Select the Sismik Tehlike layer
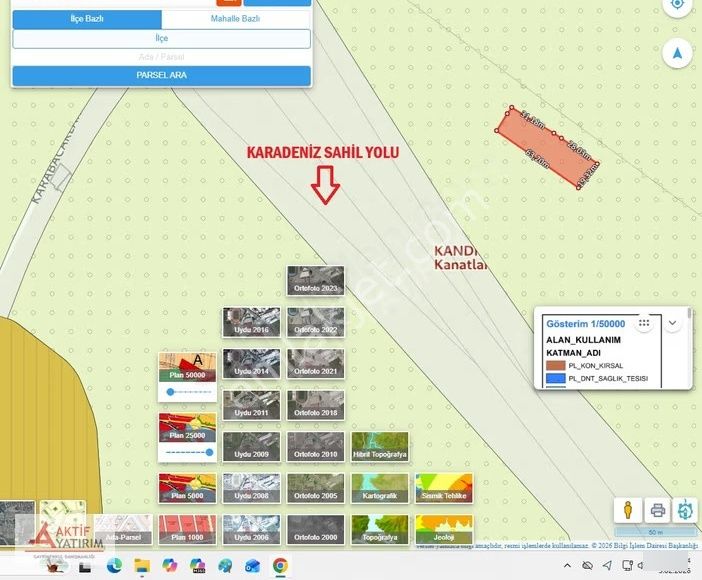This screenshot has height=580, width=702. point(444,488)
